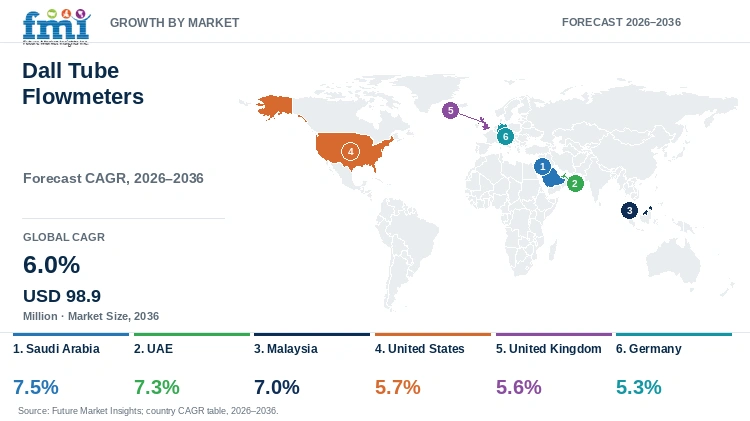Click the blue bar above Saudi Arabia
Image resolution: width=750 pixels, height=421 pixels.
click(x=71, y=334)
